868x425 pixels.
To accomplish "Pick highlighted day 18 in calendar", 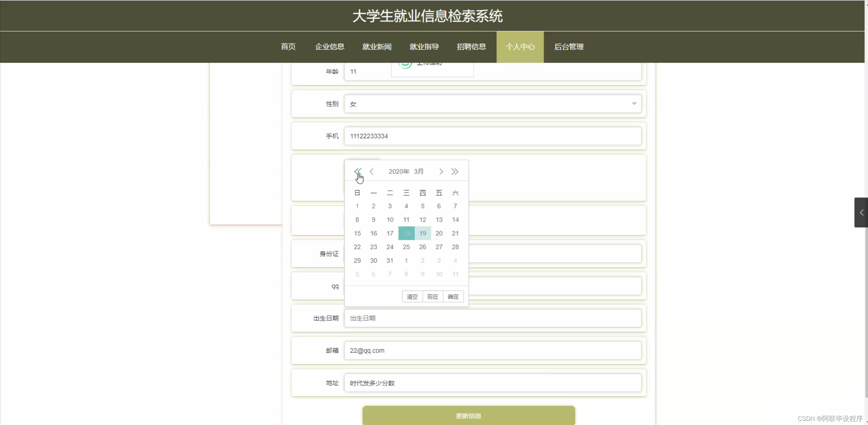I will (x=406, y=233).
